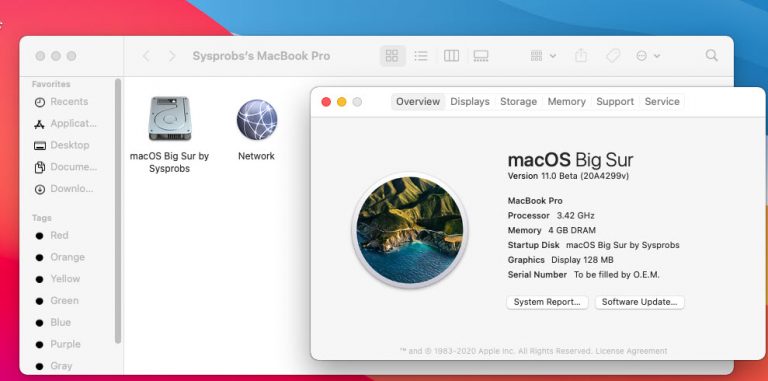
Task: Choose the Purple tag in sidebar
Action: point(58,344)
